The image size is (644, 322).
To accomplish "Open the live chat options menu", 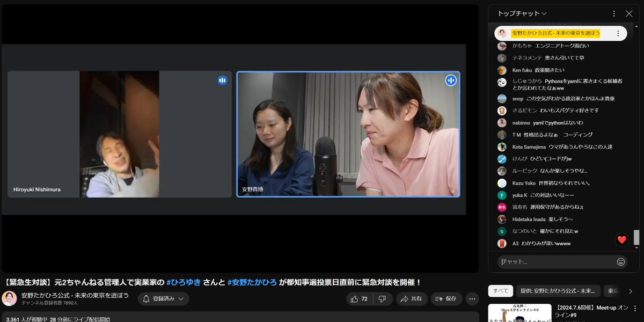I will (614, 13).
